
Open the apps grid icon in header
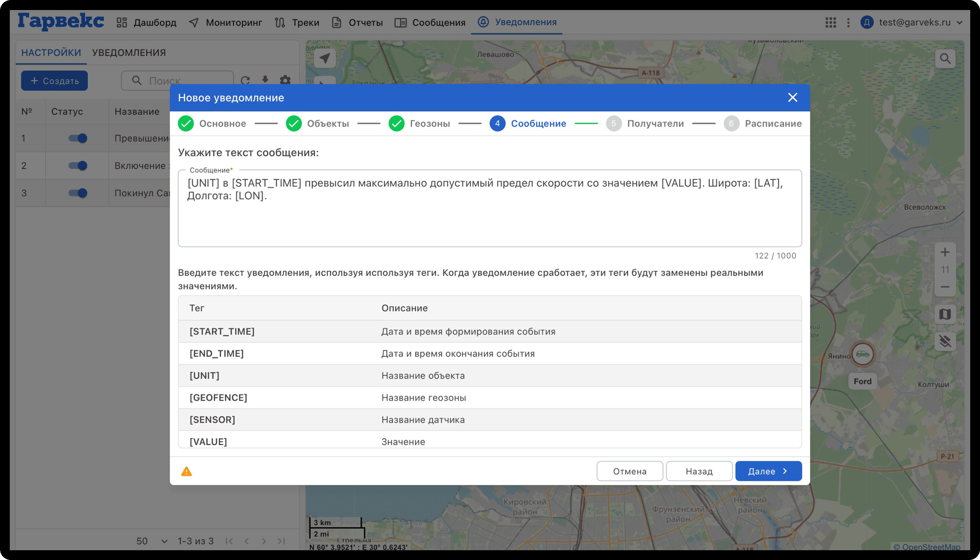pos(832,22)
